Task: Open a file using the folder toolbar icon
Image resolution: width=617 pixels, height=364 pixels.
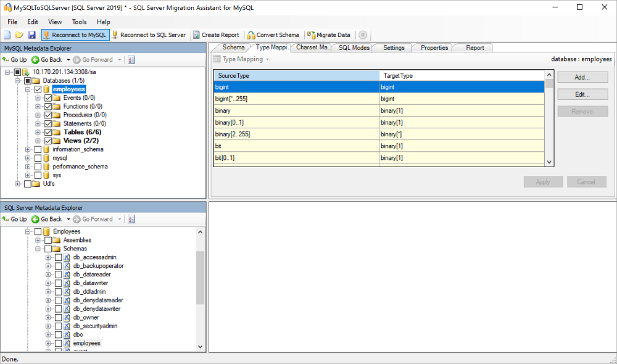Action: [x=19, y=35]
